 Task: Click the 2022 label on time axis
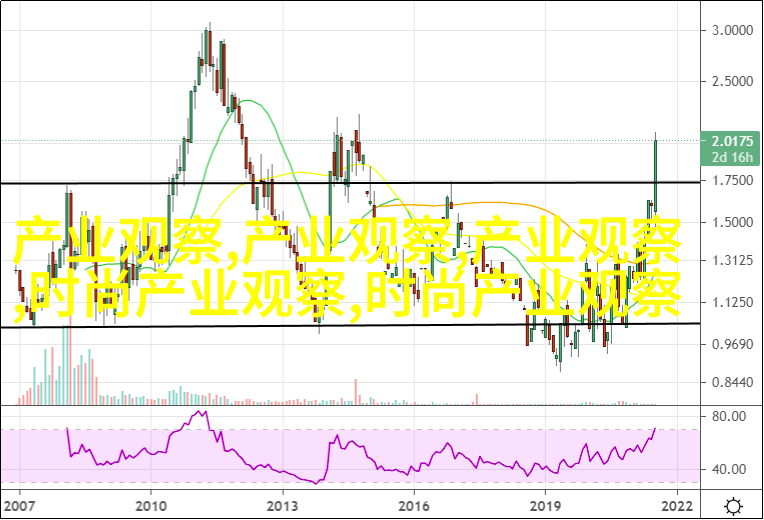pos(679,505)
